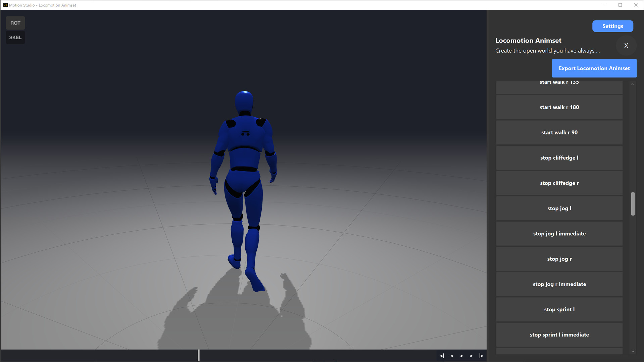
Task: Open the Settings panel
Action: 612,26
